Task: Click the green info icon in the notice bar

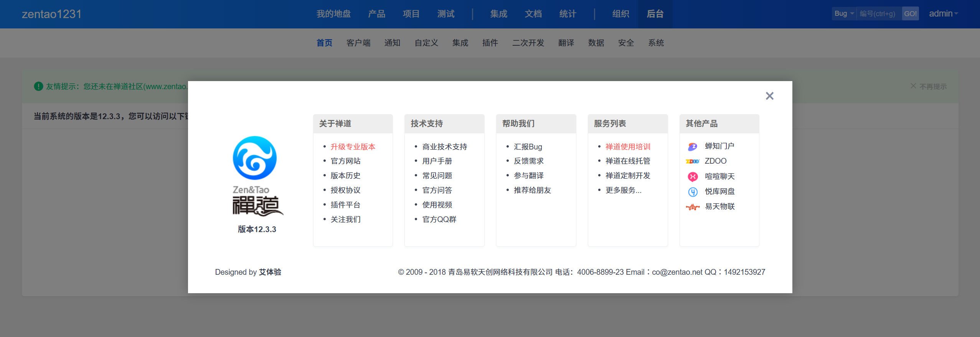Action: pos(38,86)
